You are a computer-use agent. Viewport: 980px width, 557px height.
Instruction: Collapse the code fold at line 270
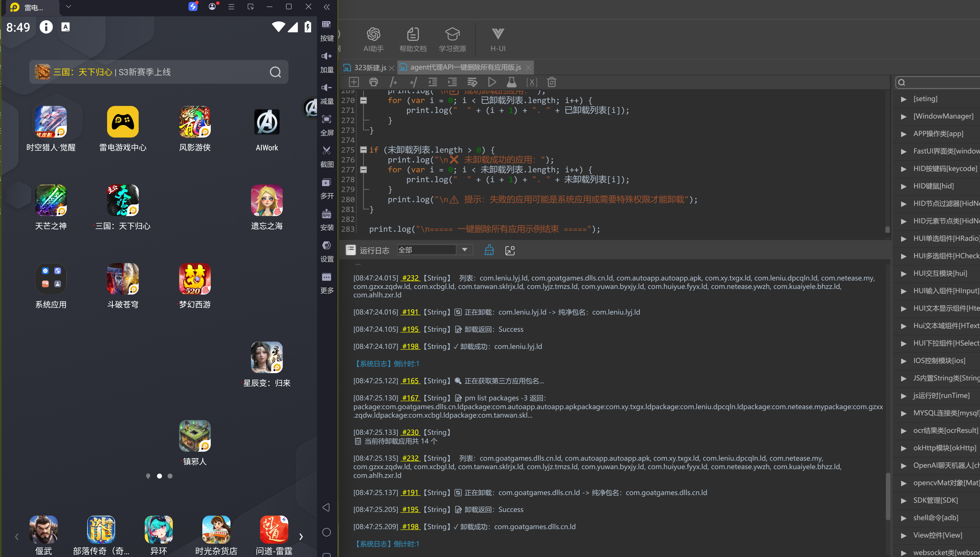pos(363,100)
